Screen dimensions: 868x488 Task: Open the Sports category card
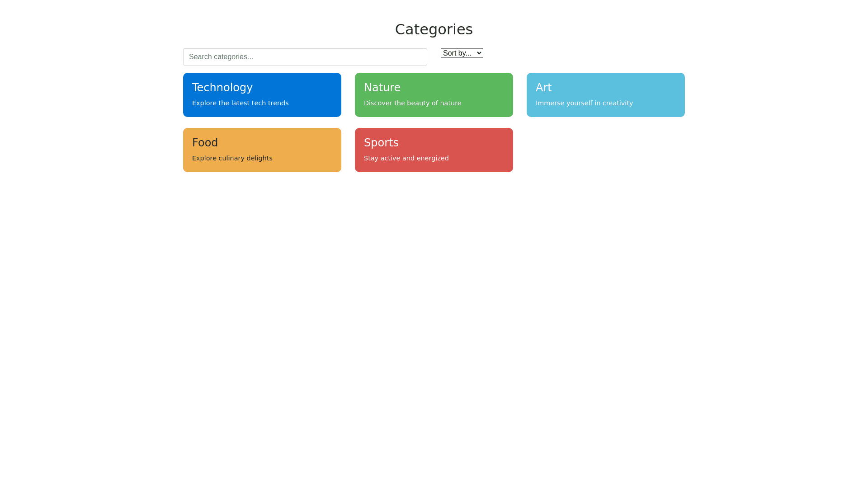click(434, 150)
